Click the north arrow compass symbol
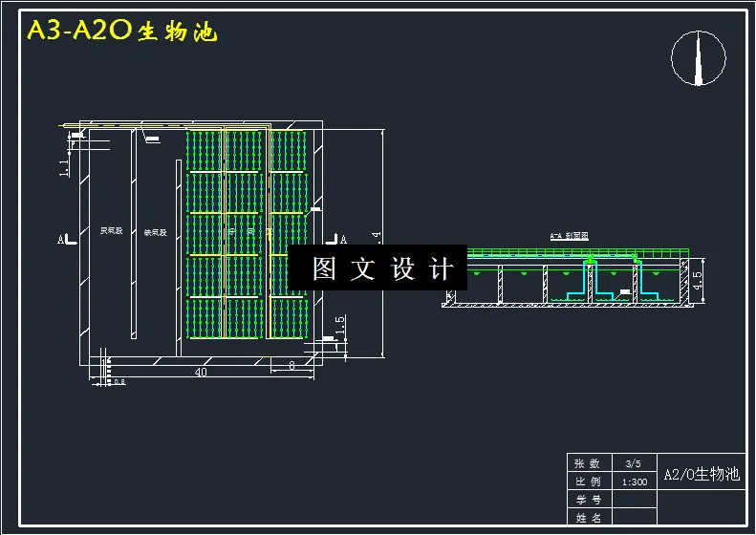 coord(698,58)
